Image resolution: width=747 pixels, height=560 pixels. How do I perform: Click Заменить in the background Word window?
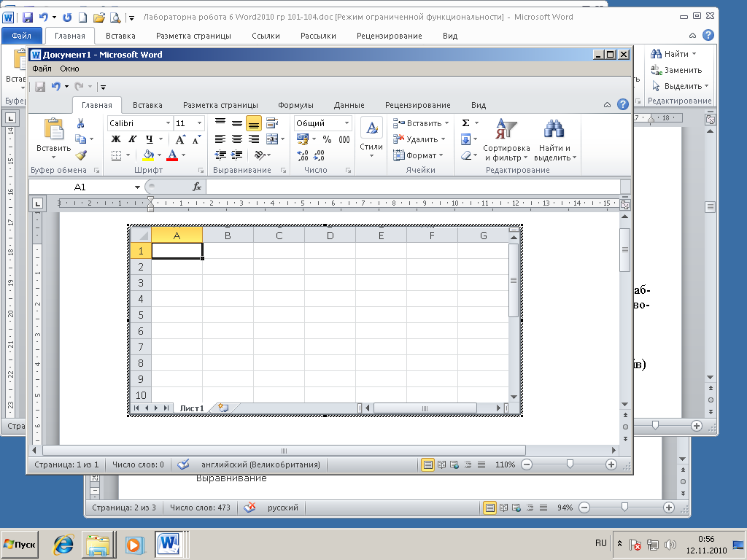click(676, 70)
